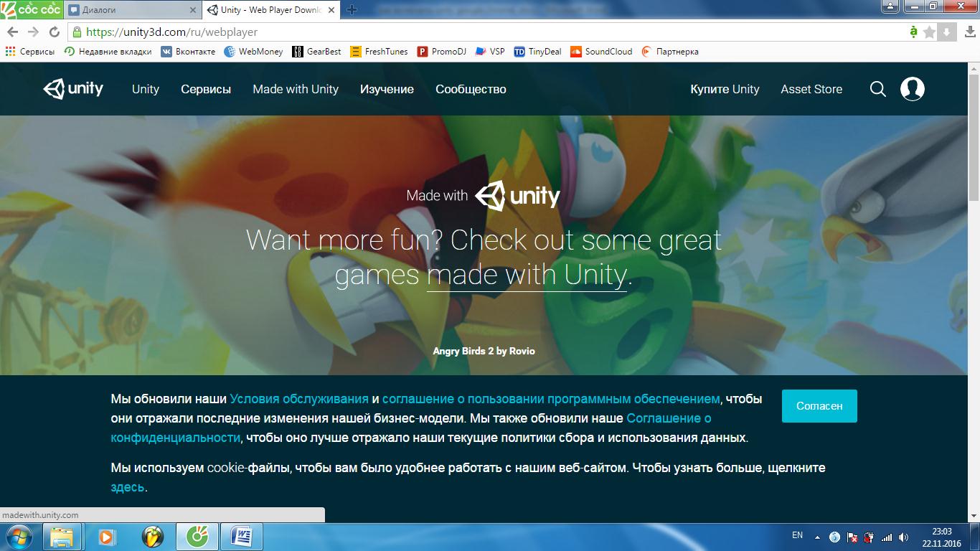Show hidden tray icons arrow
980x551 pixels.
[x=816, y=537]
